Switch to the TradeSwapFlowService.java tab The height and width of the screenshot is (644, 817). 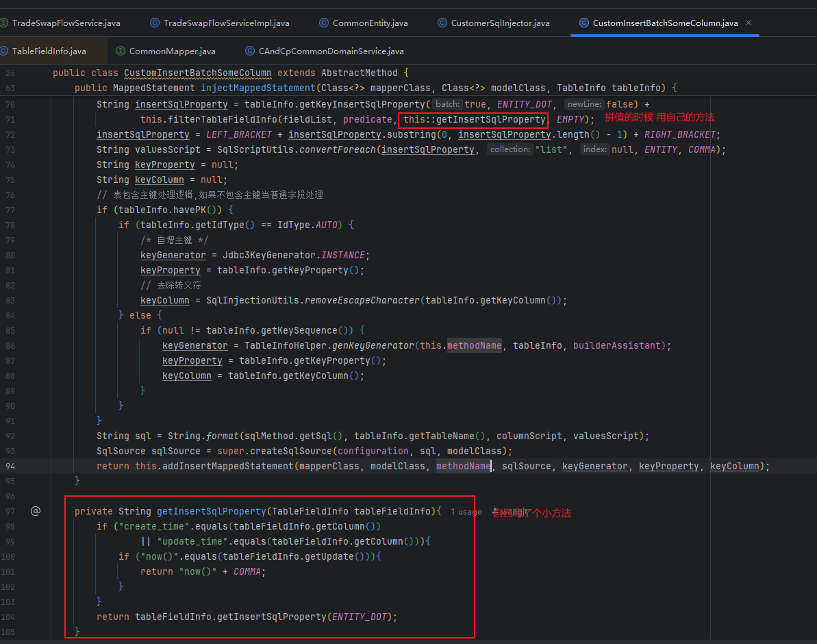tap(66, 23)
